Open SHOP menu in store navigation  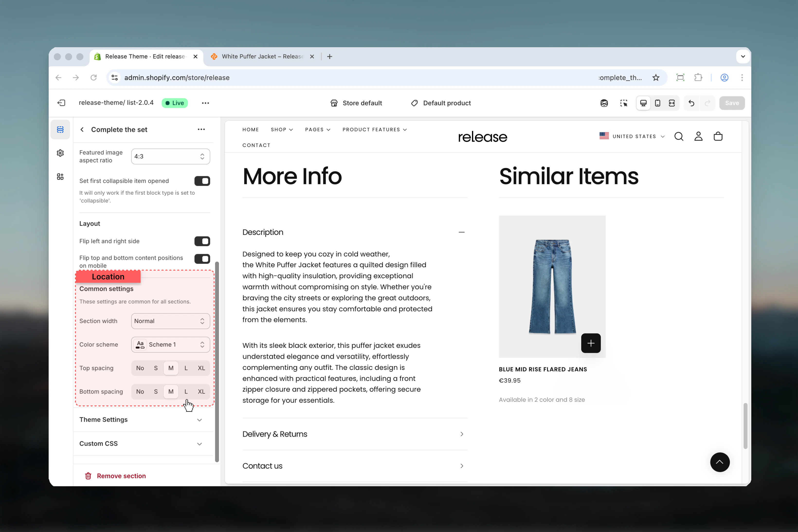pyautogui.click(x=282, y=130)
